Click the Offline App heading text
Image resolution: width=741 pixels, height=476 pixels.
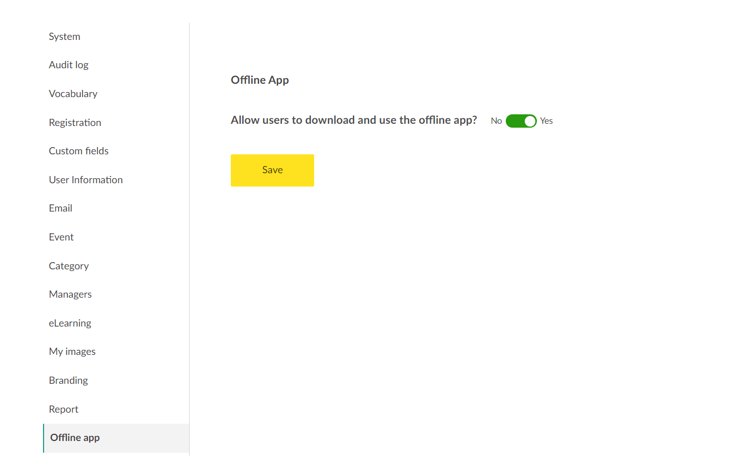(x=259, y=80)
